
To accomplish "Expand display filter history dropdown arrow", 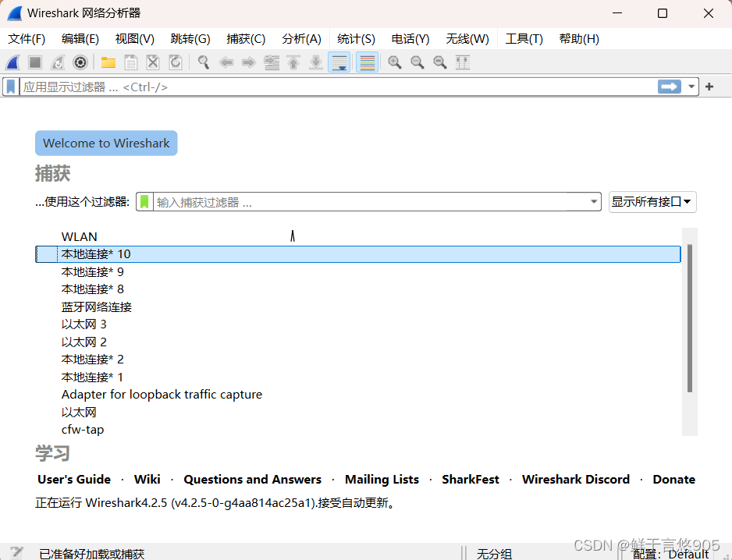I will pos(691,87).
